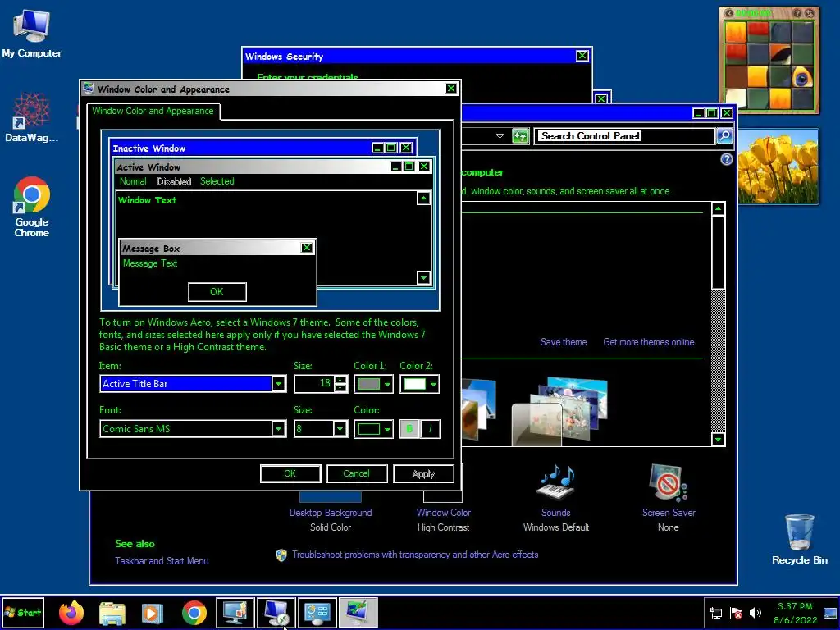The image size is (840, 630).
Task: Click the Control Panel search magnifier icon
Action: 724,136
